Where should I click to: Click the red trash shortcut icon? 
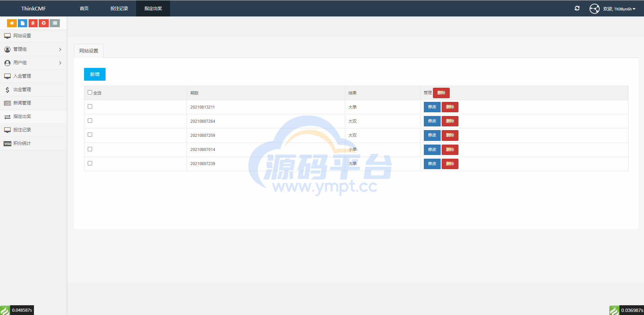click(33, 23)
